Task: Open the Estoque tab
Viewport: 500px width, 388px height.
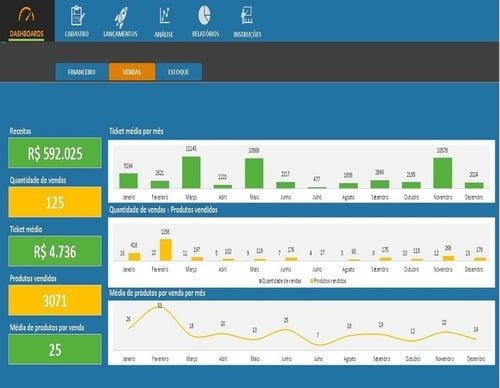Action: (179, 72)
